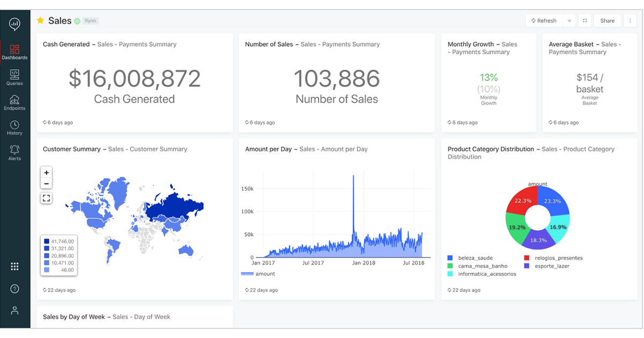Zoom in on the customer map
The width and height of the screenshot is (644, 338).
click(47, 173)
